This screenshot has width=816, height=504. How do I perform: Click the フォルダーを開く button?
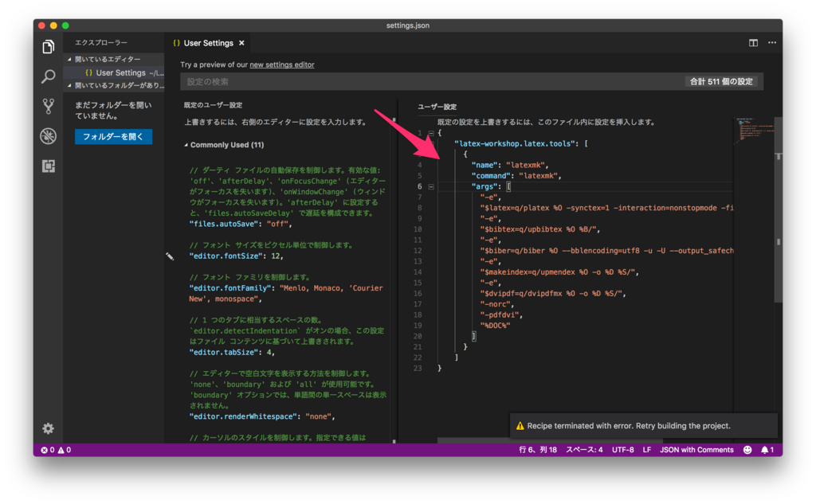click(113, 136)
